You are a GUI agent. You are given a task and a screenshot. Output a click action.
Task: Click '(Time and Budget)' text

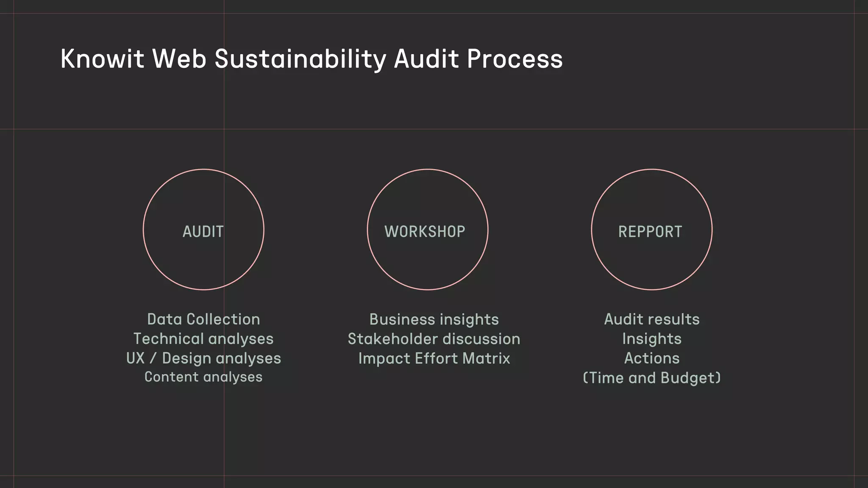[652, 378]
